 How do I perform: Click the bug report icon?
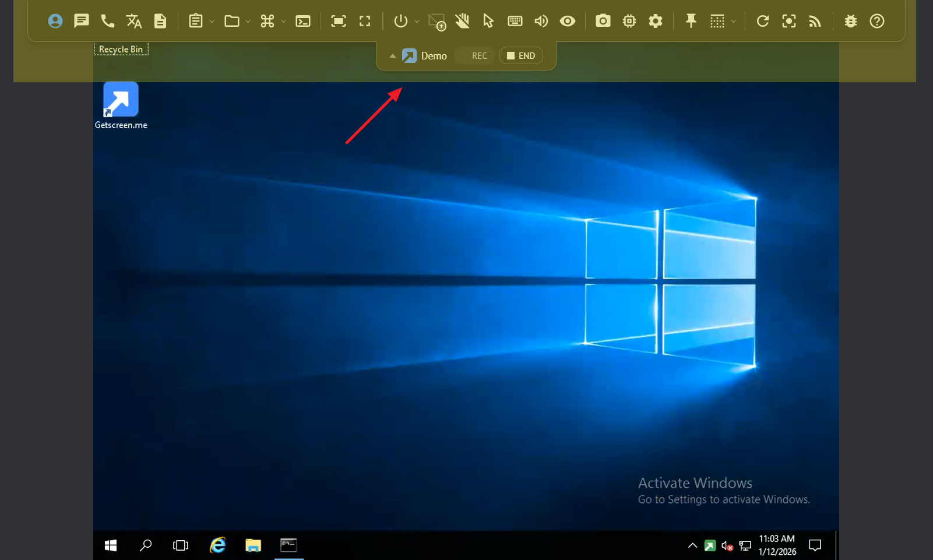click(851, 21)
